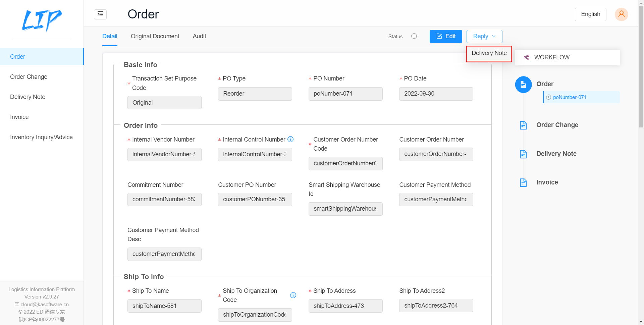Click the PO Type field showing Reorder
Screen dimensions: 644x325
255,94
